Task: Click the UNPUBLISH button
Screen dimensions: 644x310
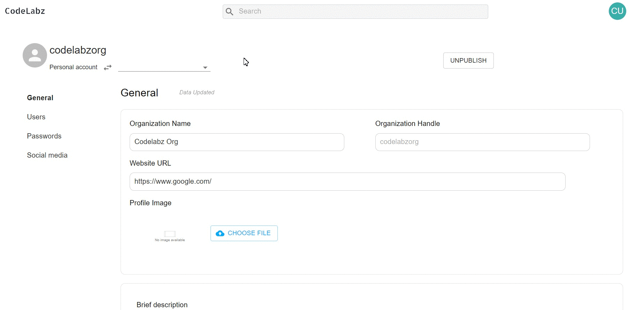Action: [x=468, y=61]
